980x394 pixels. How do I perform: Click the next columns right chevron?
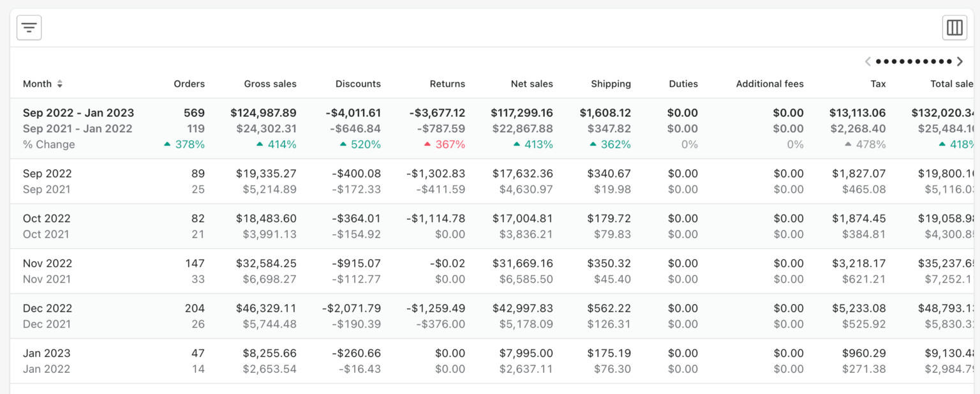point(960,61)
